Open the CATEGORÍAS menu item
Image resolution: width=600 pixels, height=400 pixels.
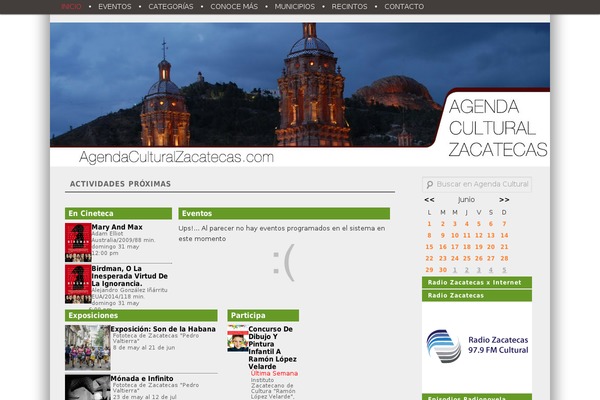(x=171, y=7)
